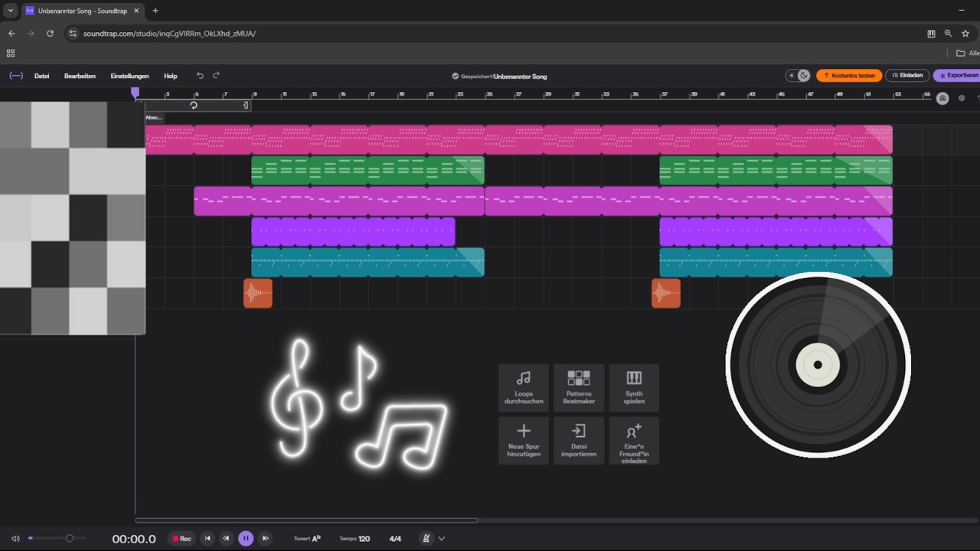Click the piano MIDI icon in address bar
The height and width of the screenshot is (551, 980).
(931, 34)
